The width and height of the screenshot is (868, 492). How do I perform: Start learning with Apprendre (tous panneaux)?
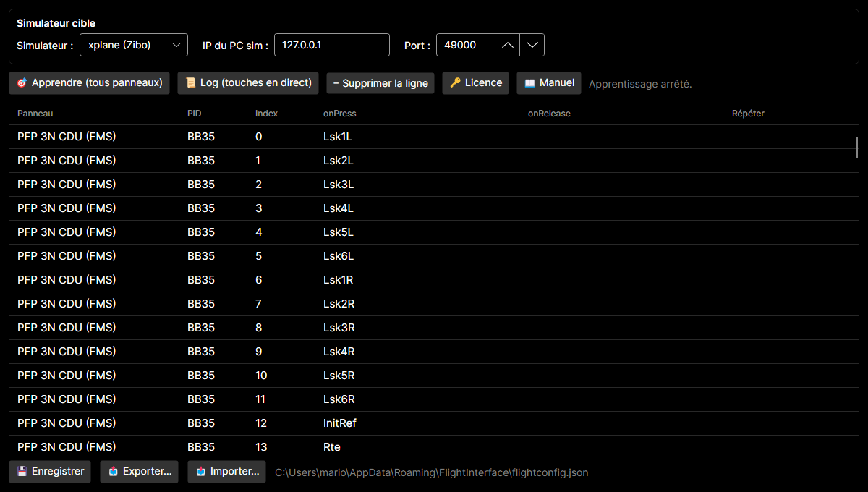pyautogui.click(x=90, y=83)
